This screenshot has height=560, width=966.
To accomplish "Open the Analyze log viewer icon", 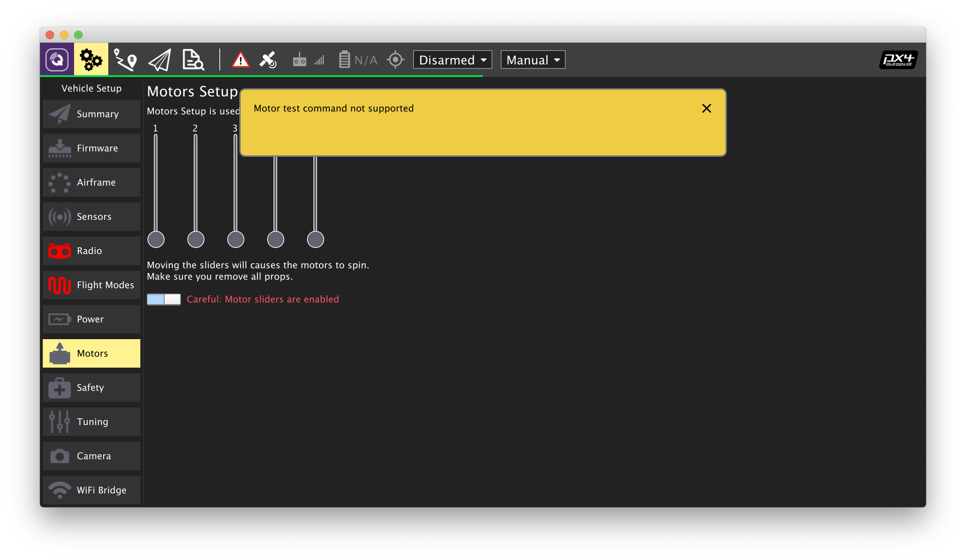I will click(193, 60).
